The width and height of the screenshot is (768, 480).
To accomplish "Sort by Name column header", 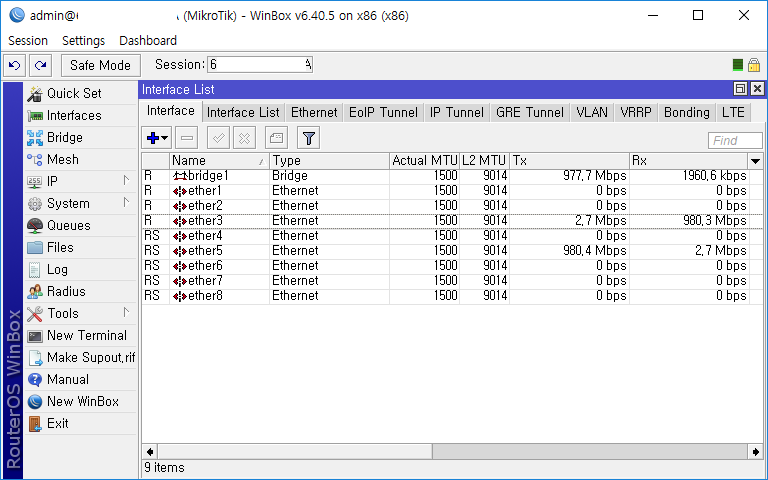I will point(219,161).
